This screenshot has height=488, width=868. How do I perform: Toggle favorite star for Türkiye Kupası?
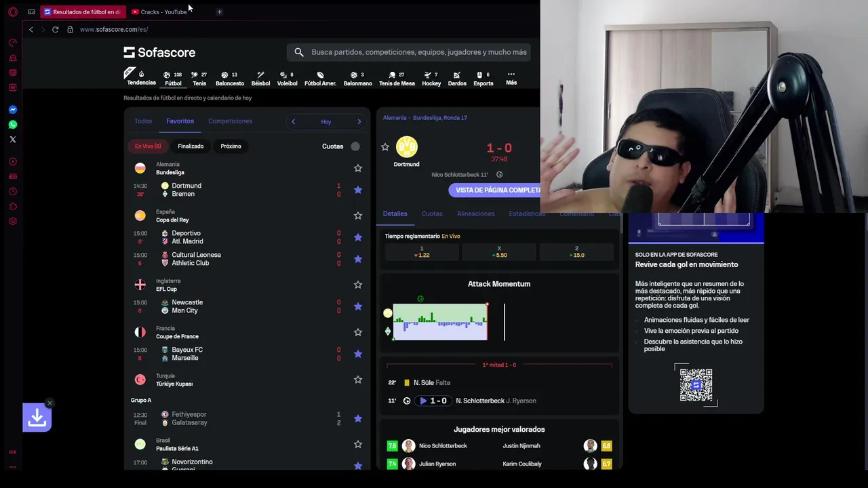click(358, 380)
